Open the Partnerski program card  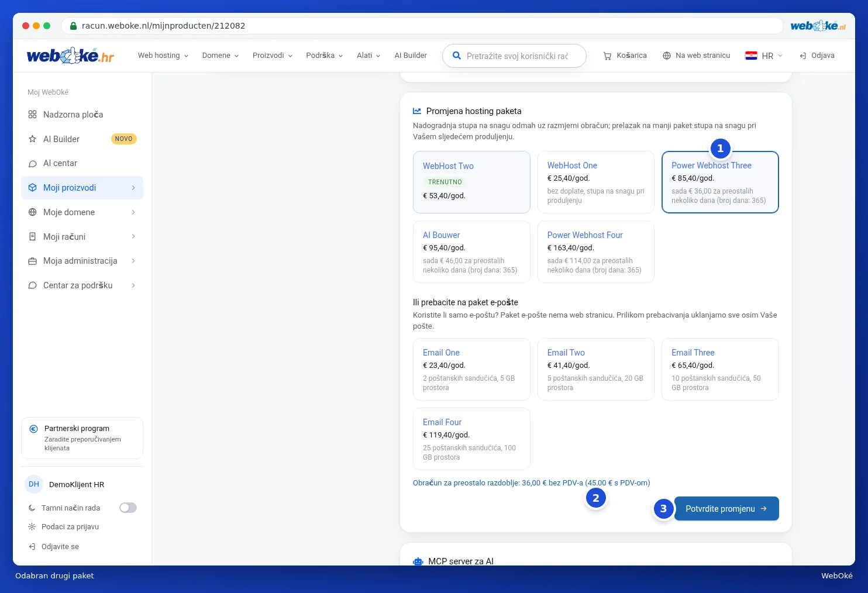pyautogui.click(x=82, y=438)
